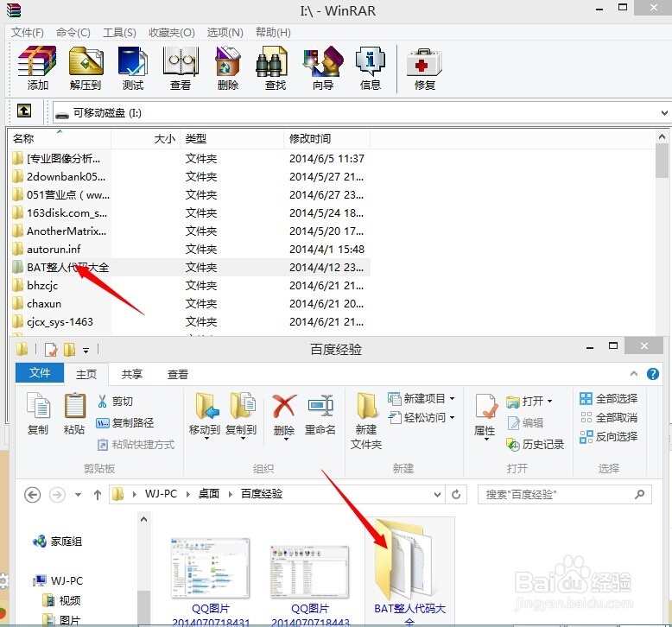672x627 pixels.
Task: Collapse the Explorer ribbon with the chevron
Action: pos(634,374)
